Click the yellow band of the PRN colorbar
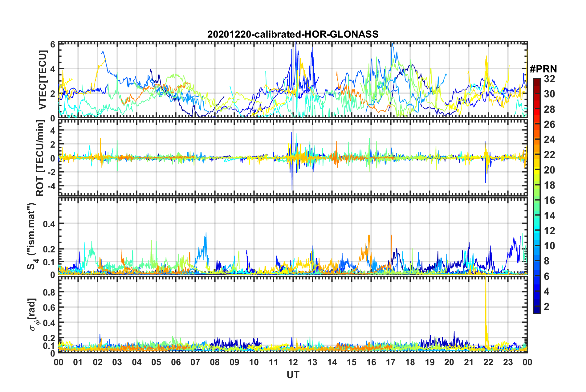This screenshot has height=392, width=586. coord(537,169)
